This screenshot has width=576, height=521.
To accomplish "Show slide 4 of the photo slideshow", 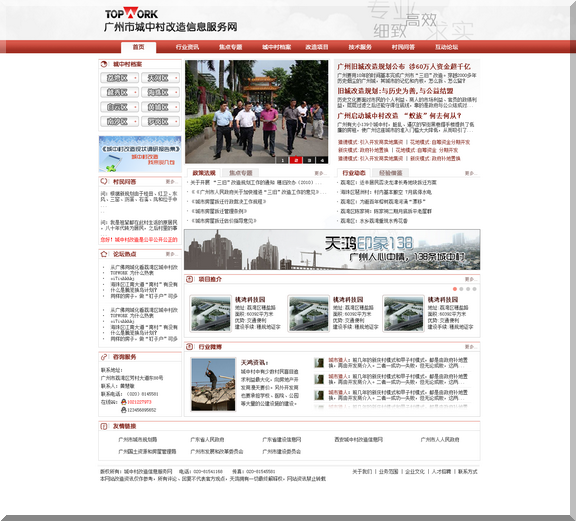I will coord(322,160).
